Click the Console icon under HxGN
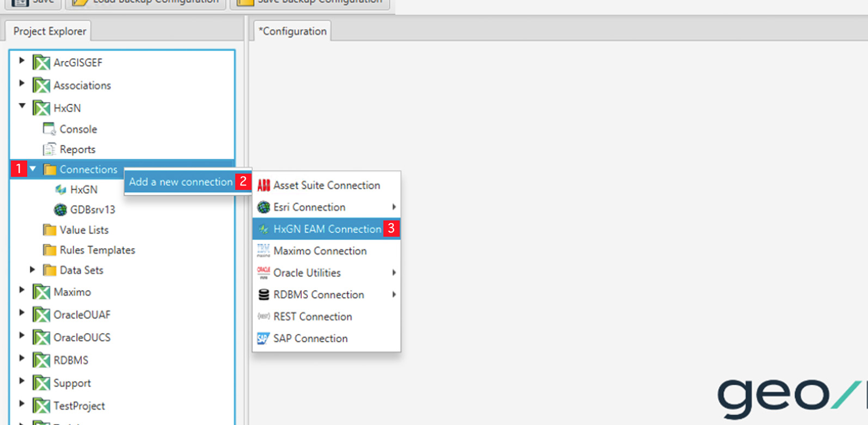The width and height of the screenshot is (868, 425). (x=49, y=129)
